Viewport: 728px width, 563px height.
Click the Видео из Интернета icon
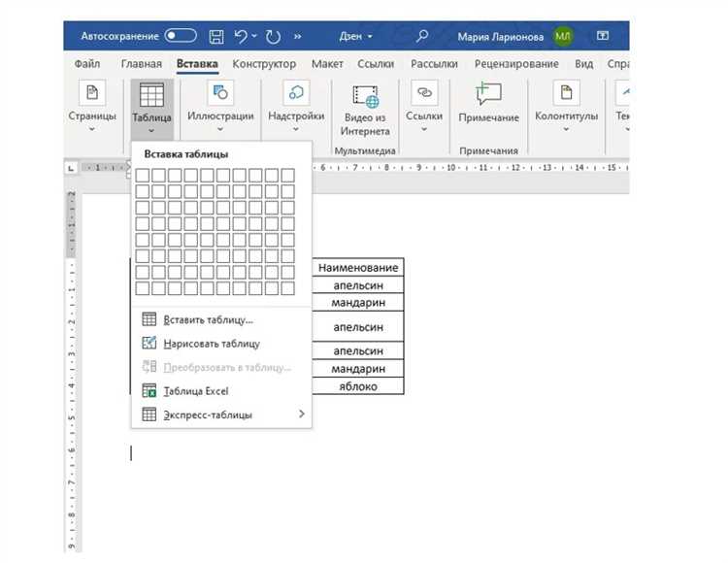click(x=365, y=95)
